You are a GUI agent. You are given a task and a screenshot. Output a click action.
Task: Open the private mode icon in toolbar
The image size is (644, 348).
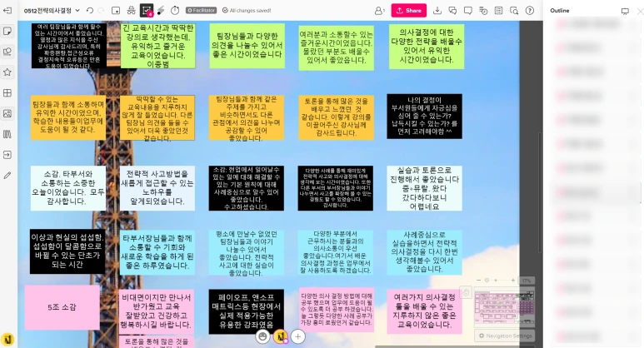pyautogui.click(x=131, y=11)
